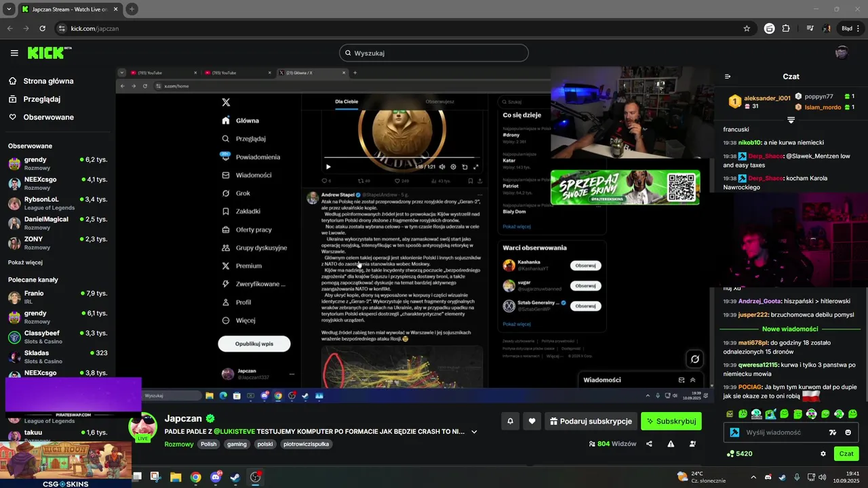868x488 pixels.
Task: Click the green Subskrybuj button
Action: click(x=671, y=421)
